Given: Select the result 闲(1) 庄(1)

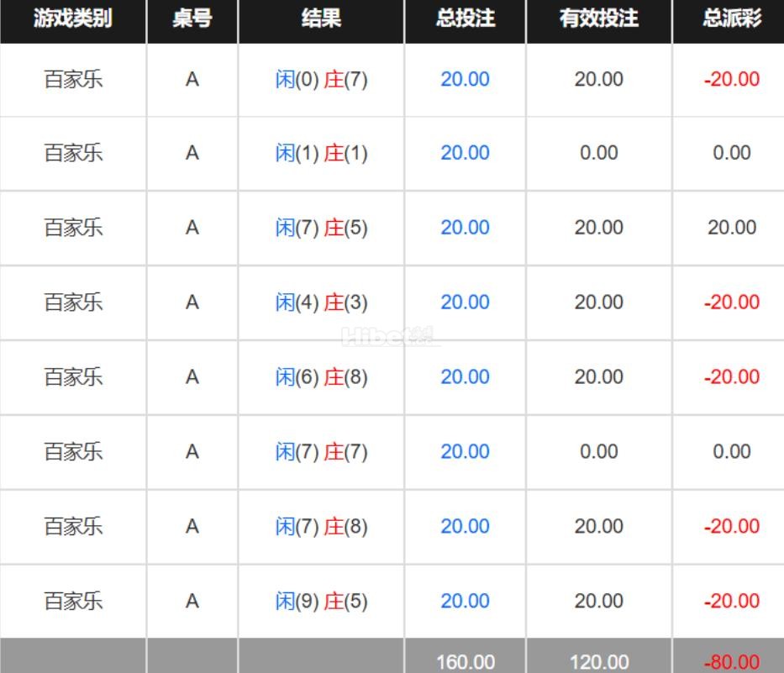Looking at the screenshot, I should coord(321,153).
